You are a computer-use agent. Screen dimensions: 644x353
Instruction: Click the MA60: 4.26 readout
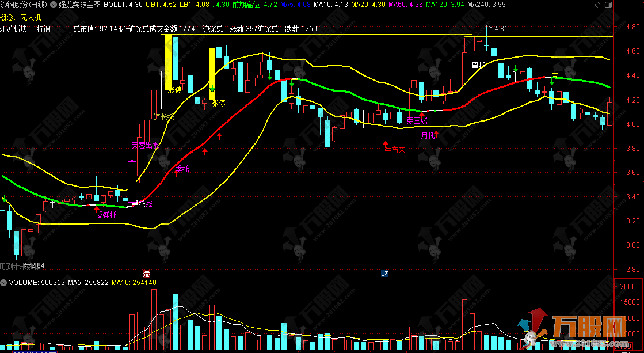click(x=405, y=5)
